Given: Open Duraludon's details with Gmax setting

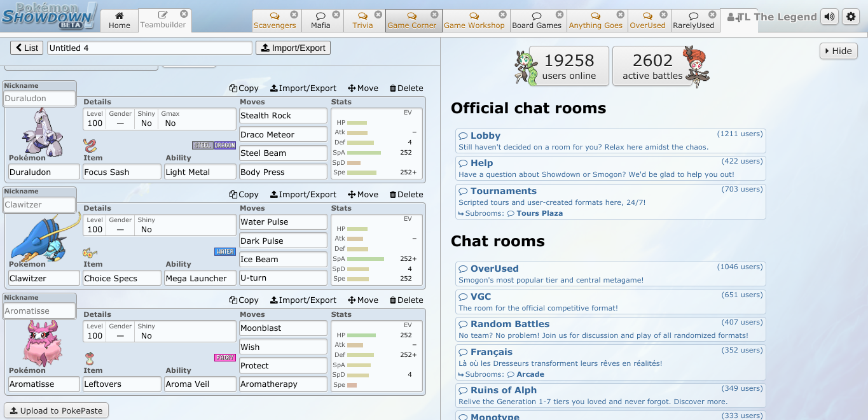Looking at the screenshot, I should click(x=160, y=119).
